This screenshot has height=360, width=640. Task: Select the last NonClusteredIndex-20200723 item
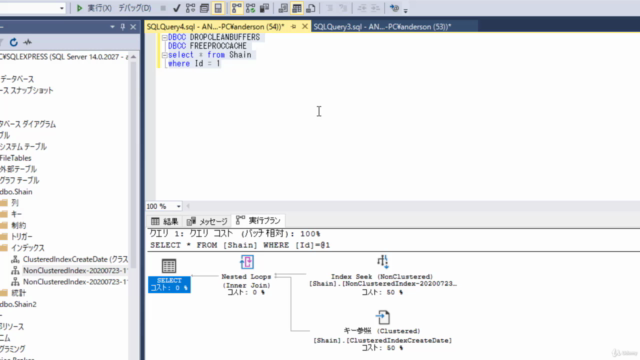click(76, 282)
